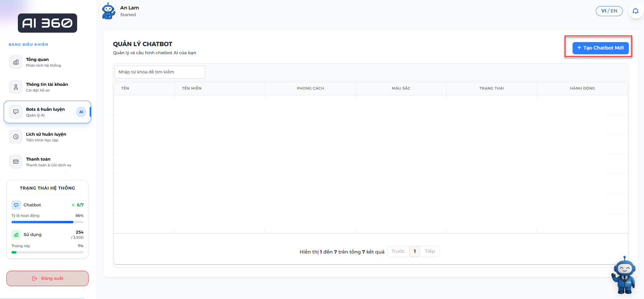Click the AI 360 logo
This screenshot has width=644, height=299.
[47, 23]
